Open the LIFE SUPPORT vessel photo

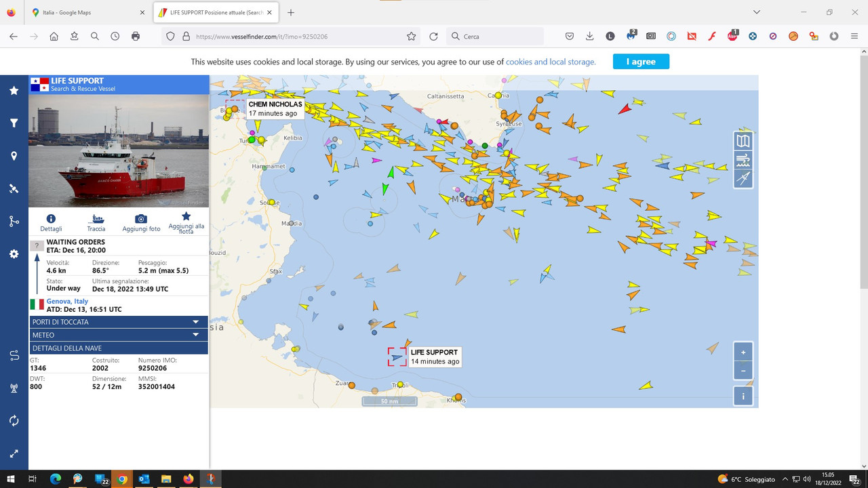tap(119, 150)
